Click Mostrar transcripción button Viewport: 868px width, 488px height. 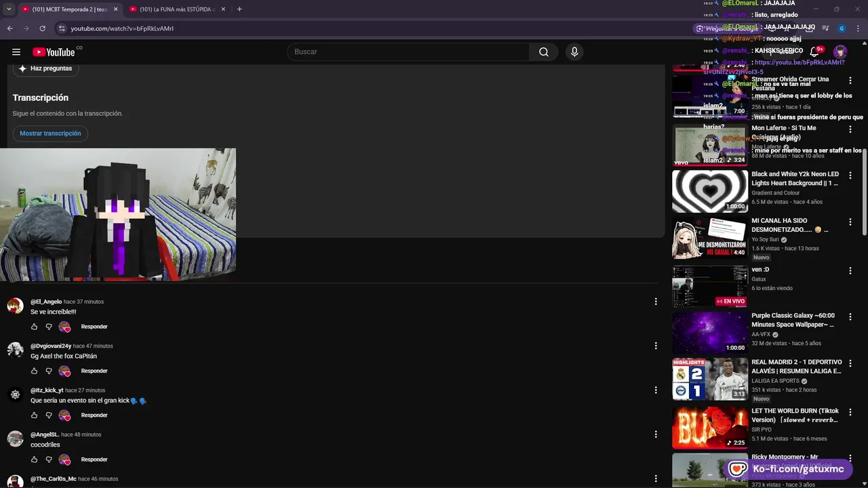click(50, 134)
